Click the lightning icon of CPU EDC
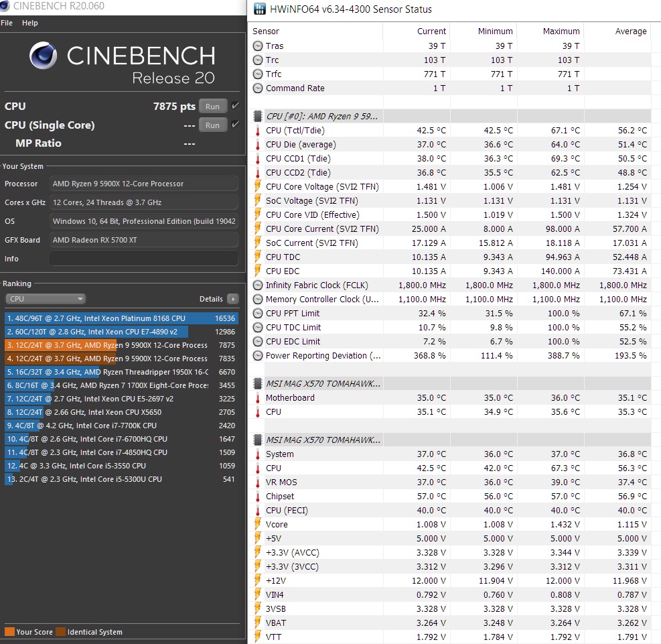The height and width of the screenshot is (644, 661). 258,270
